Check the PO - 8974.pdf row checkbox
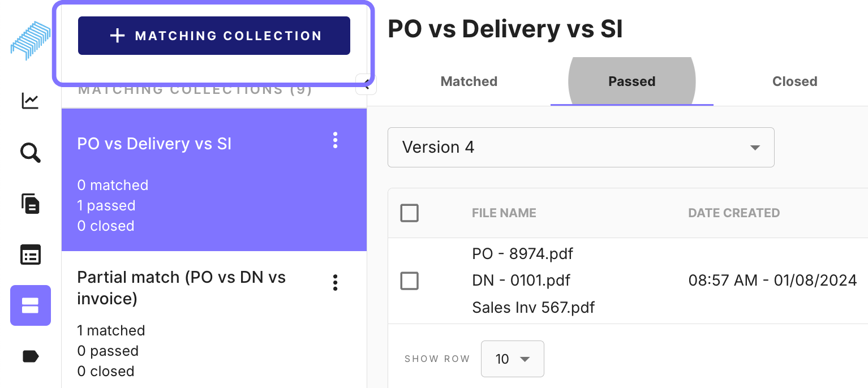 (x=409, y=281)
